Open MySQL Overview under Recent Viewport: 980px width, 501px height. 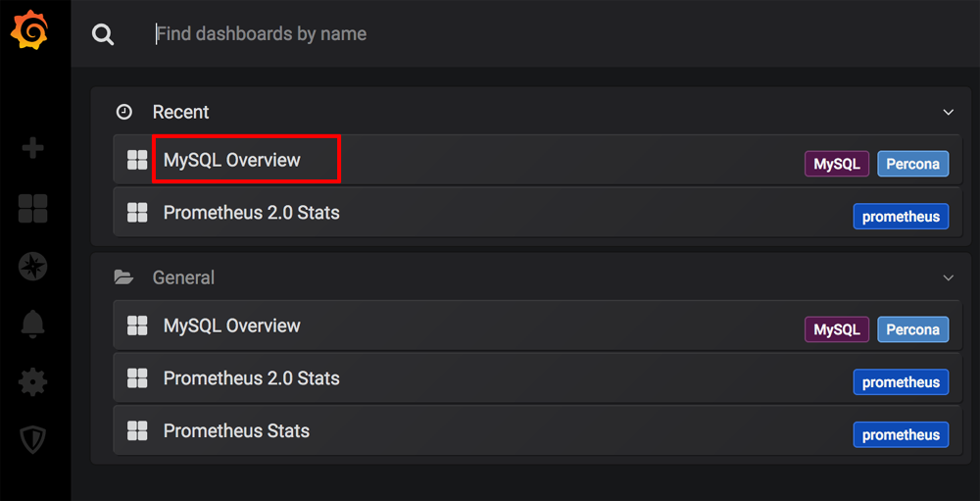click(x=232, y=160)
